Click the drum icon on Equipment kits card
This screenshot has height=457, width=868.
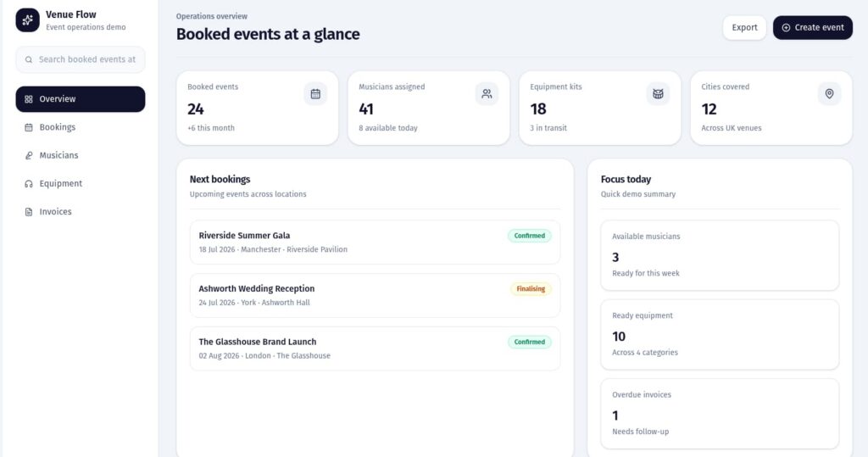pos(658,94)
